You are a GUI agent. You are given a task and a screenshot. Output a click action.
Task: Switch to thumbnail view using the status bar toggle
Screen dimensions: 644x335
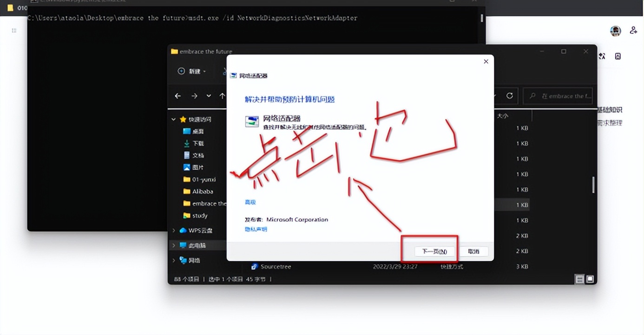point(590,279)
